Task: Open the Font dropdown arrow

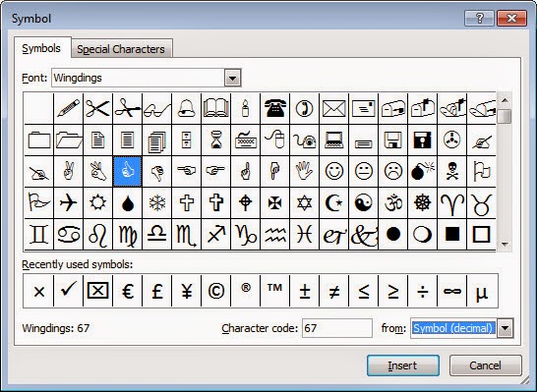Action: tap(233, 78)
